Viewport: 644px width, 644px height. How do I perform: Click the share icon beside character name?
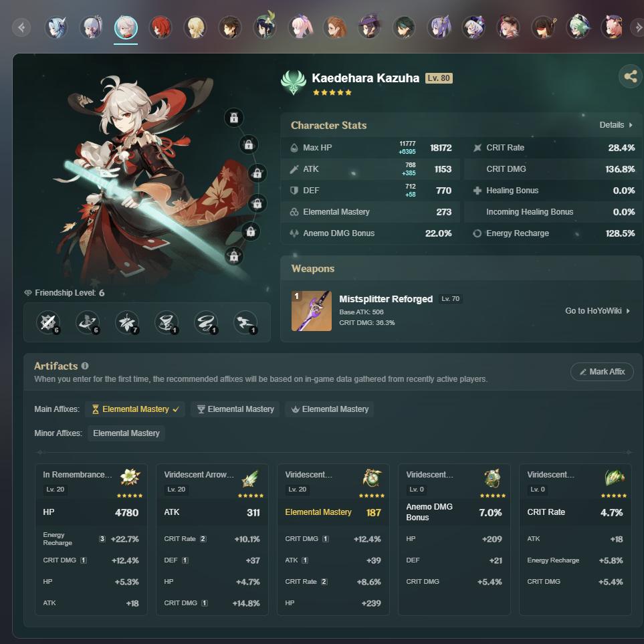click(630, 76)
